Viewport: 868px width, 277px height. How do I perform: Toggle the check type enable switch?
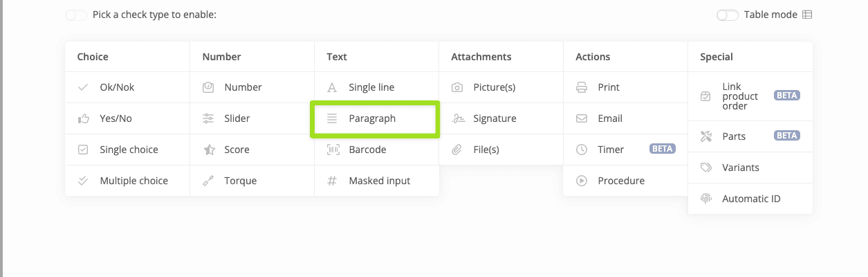coord(76,15)
